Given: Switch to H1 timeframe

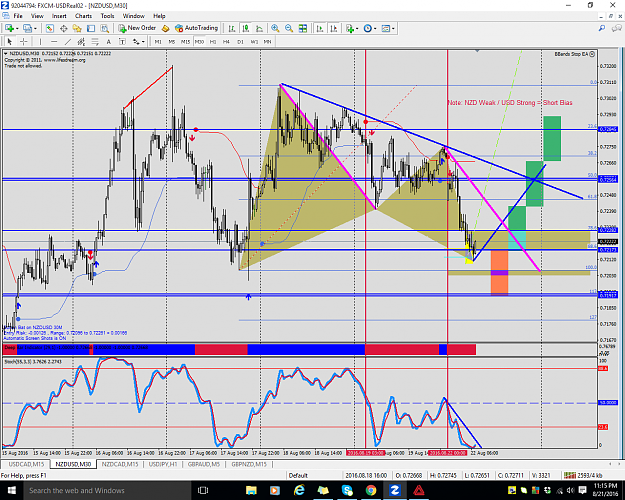Looking at the screenshot, I should (x=213, y=42).
